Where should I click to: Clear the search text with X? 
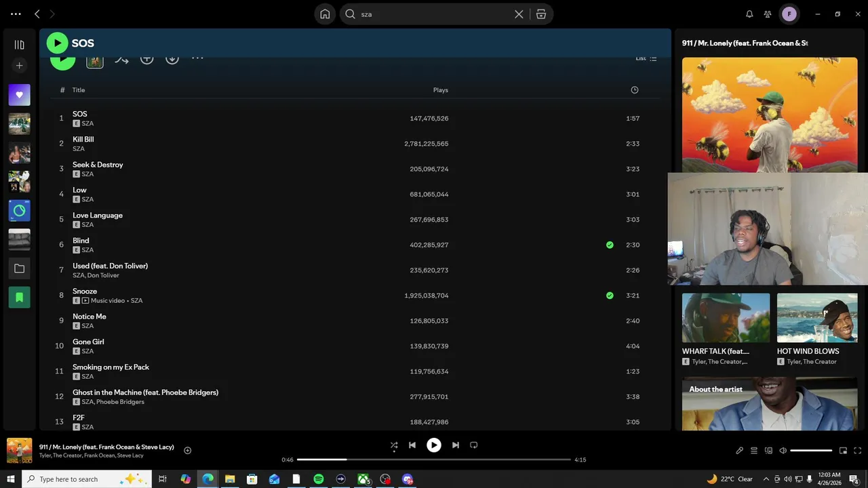pyautogui.click(x=519, y=14)
